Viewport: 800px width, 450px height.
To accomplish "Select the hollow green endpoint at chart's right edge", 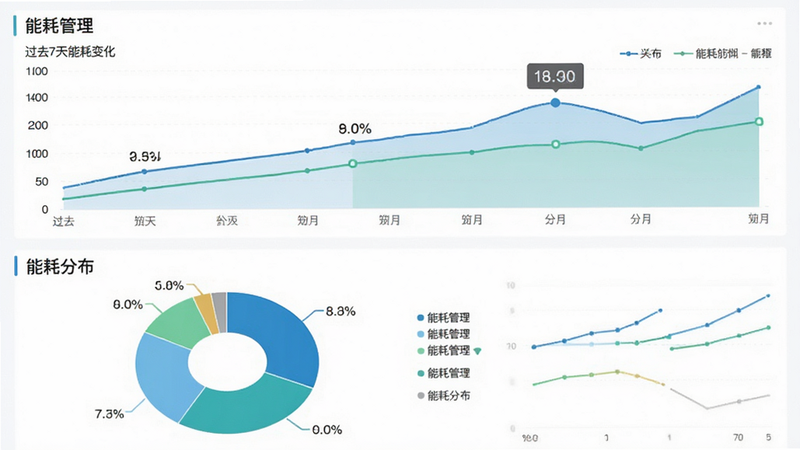I will tap(759, 121).
